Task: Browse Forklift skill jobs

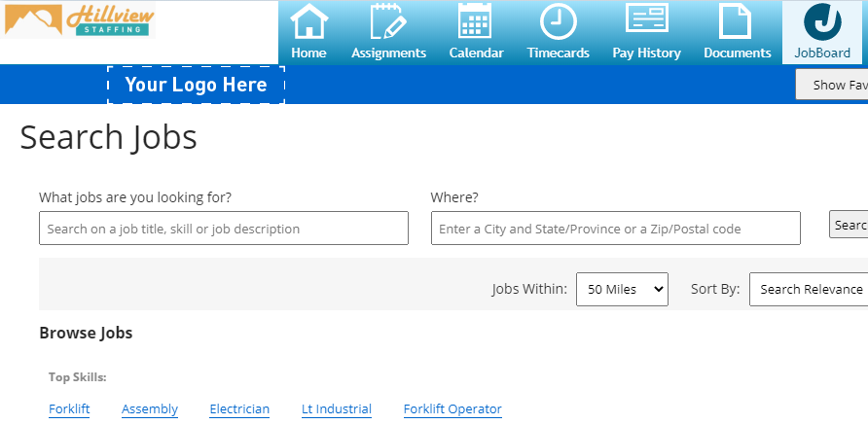Action: click(69, 408)
